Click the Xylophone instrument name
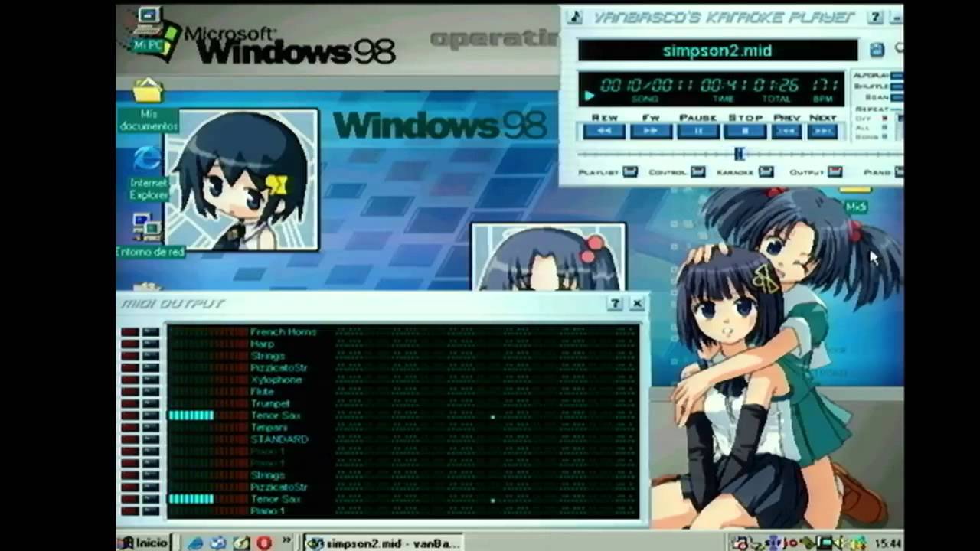The image size is (980, 551). tap(276, 380)
